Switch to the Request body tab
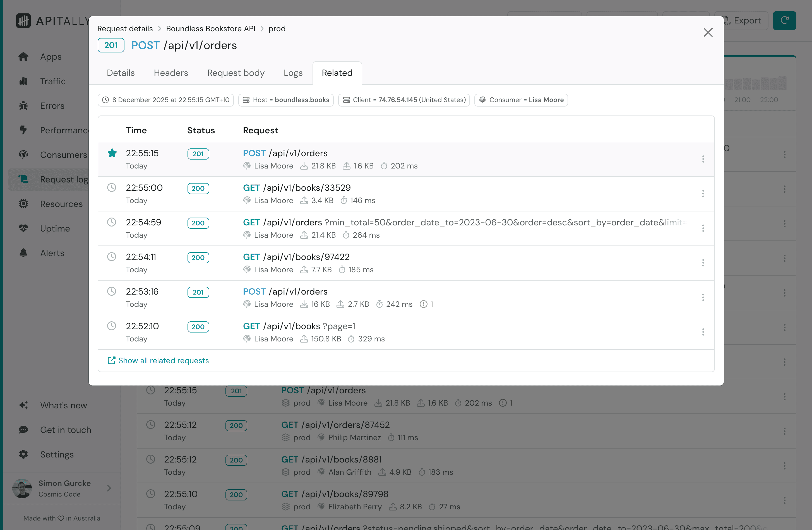Image resolution: width=812 pixels, height=530 pixels. (x=236, y=73)
